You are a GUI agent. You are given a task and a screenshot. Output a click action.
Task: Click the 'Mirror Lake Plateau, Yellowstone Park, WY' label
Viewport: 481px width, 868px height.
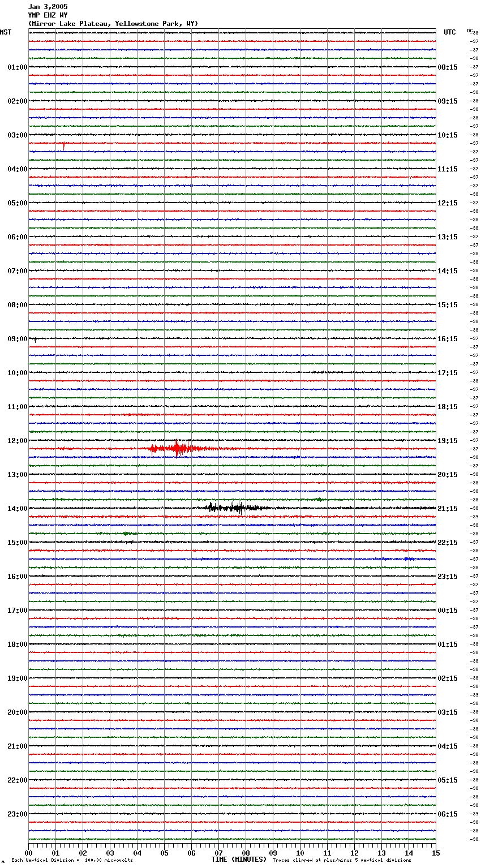click(113, 24)
